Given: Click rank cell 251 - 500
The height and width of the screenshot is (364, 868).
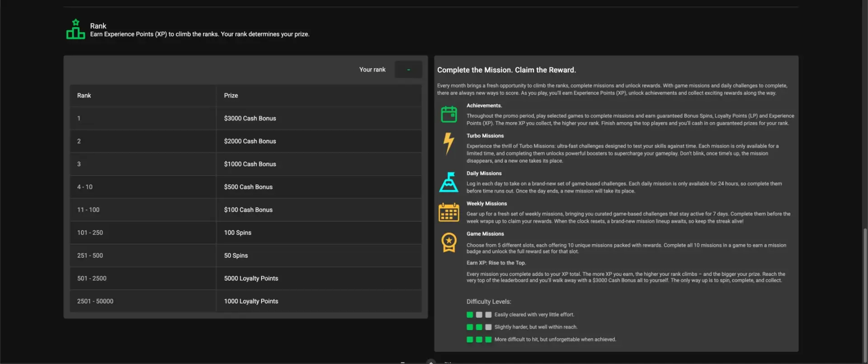Looking at the screenshot, I should [143, 255].
